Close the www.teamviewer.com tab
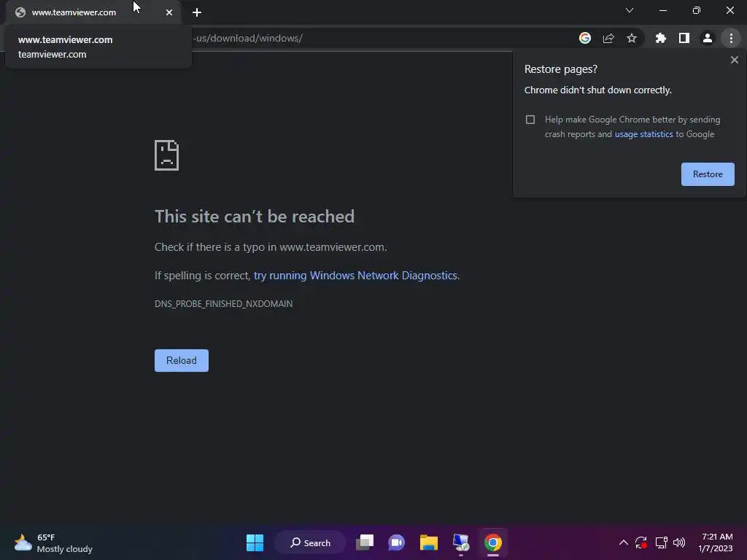The height and width of the screenshot is (560, 747). [169, 12]
